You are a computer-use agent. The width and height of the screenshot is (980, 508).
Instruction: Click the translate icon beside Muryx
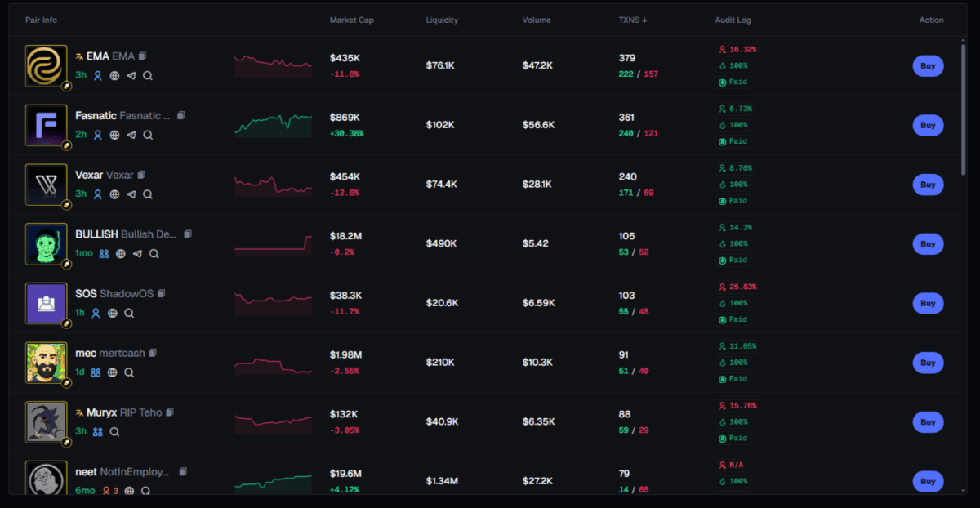click(80, 412)
